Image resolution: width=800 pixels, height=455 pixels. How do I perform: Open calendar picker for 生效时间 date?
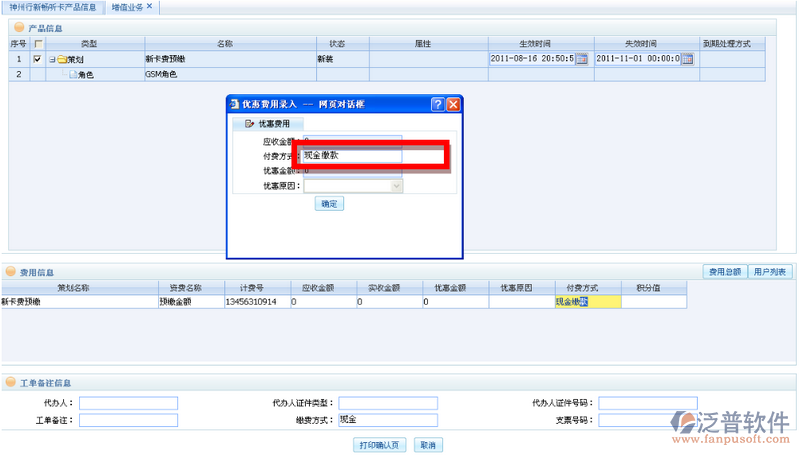(x=583, y=59)
